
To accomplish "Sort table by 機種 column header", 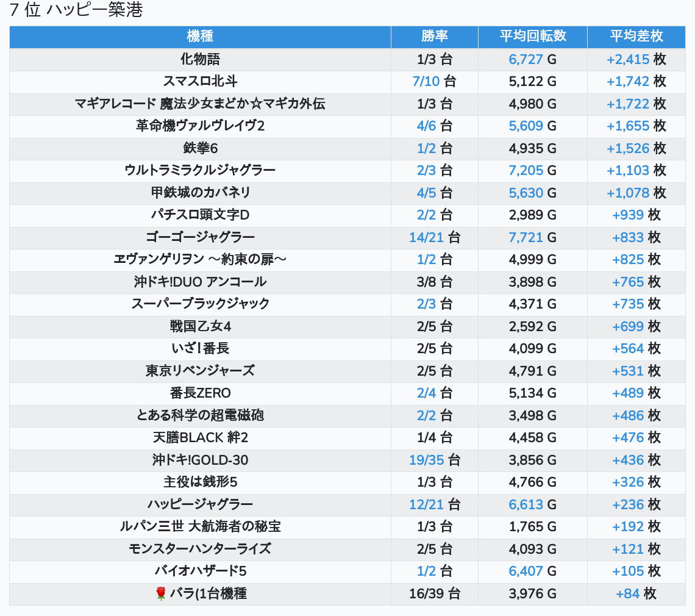I will pyautogui.click(x=200, y=37).
